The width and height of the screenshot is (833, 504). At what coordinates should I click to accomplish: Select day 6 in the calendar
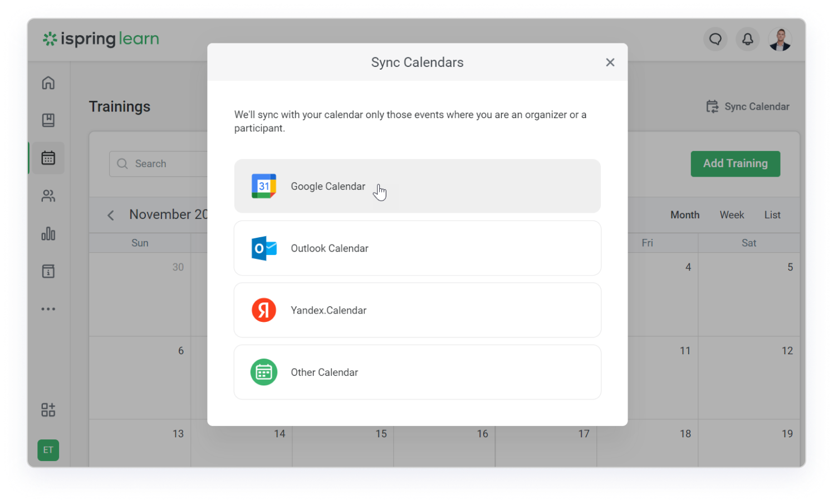pyautogui.click(x=181, y=351)
